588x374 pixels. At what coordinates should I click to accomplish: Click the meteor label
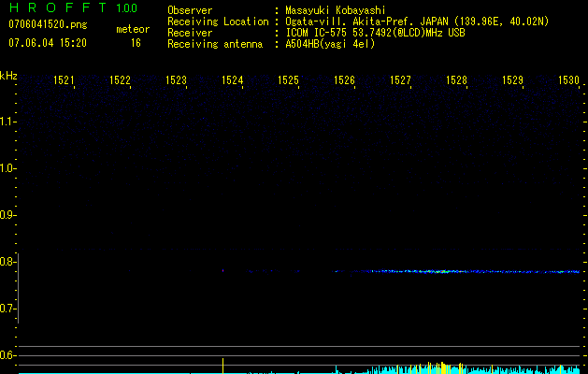point(133,29)
